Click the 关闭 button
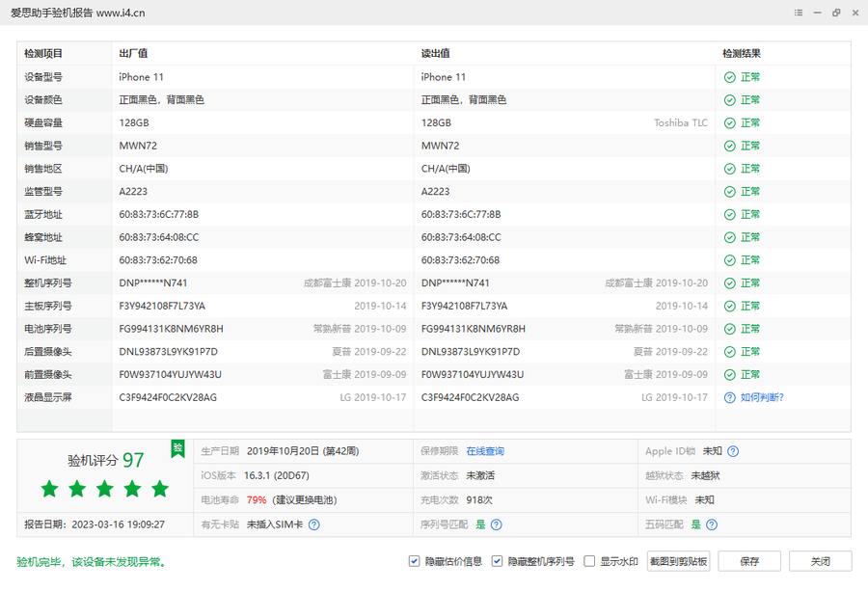 click(820, 561)
